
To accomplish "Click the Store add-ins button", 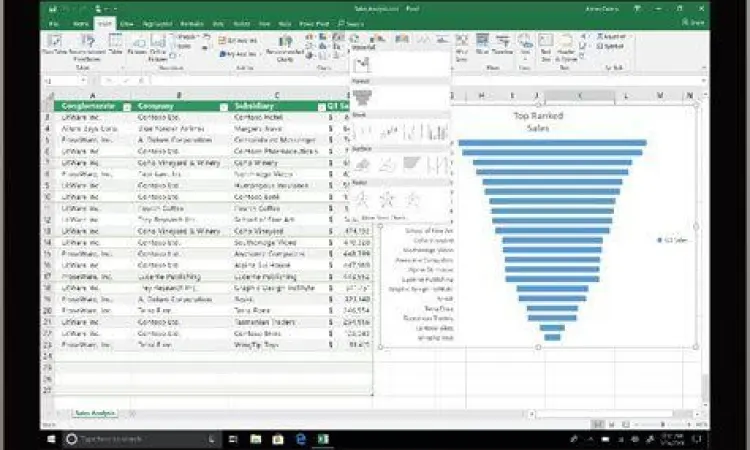I will point(238,41).
